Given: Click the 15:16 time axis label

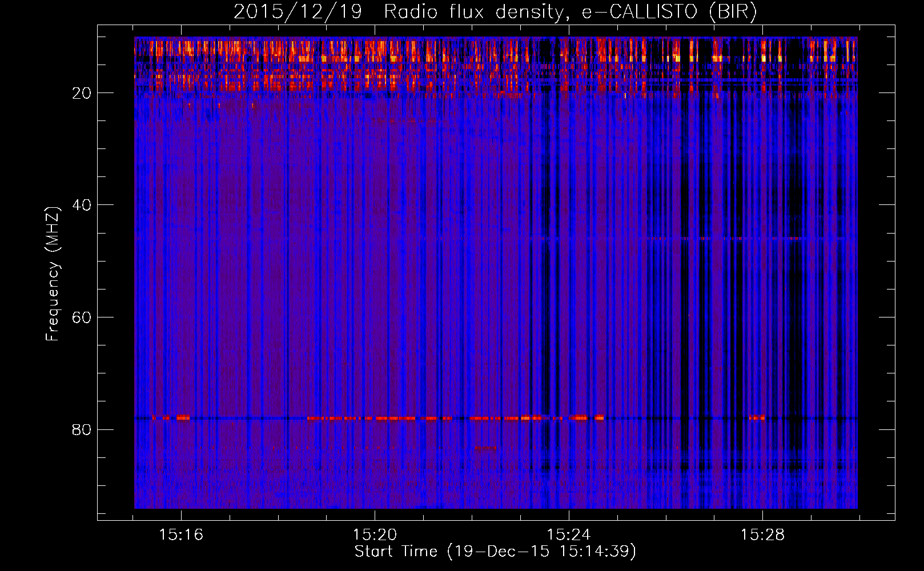Looking at the screenshot, I should point(181,535).
